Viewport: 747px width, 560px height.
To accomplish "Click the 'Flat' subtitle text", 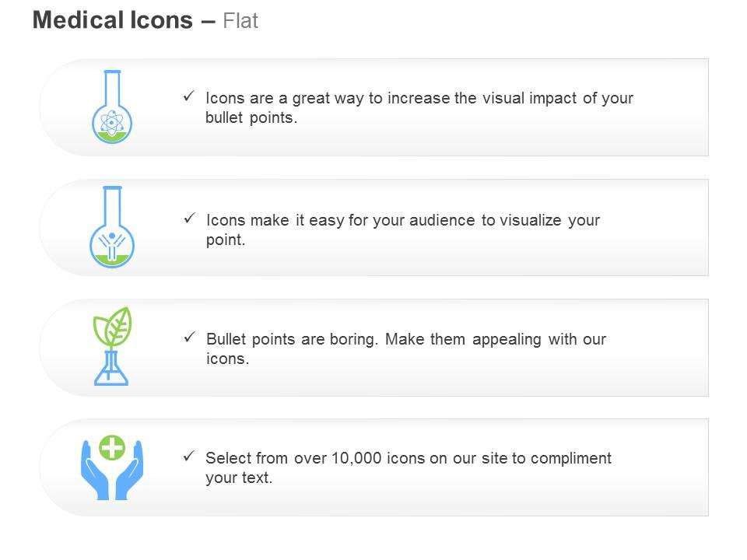I will (240, 21).
